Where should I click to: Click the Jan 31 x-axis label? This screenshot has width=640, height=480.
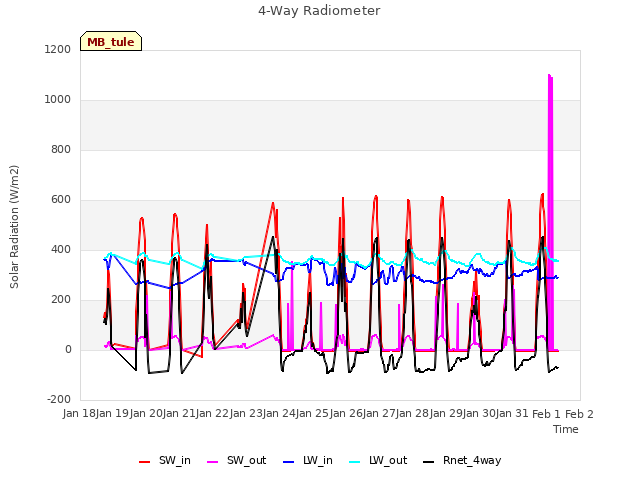coord(512,414)
